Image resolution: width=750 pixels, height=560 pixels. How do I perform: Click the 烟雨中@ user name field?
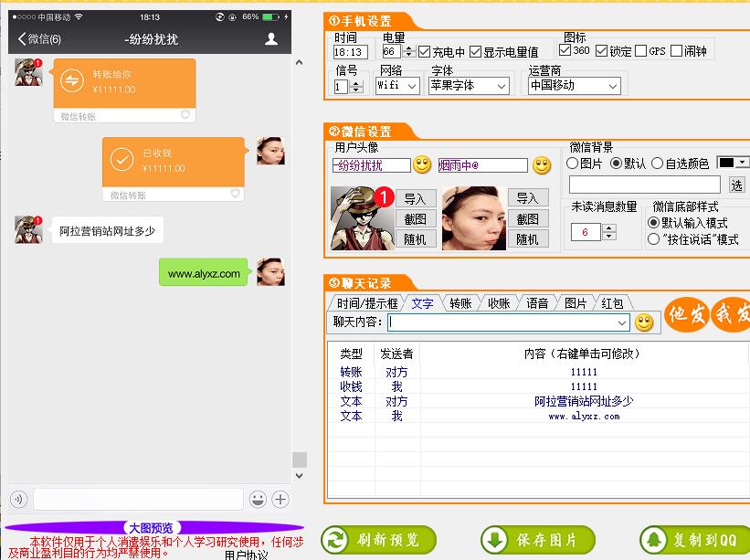point(482,165)
